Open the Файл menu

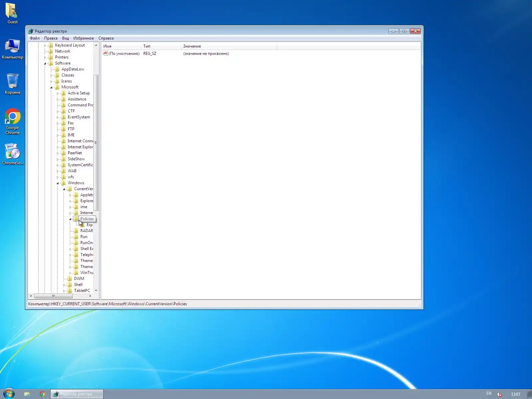coord(35,38)
